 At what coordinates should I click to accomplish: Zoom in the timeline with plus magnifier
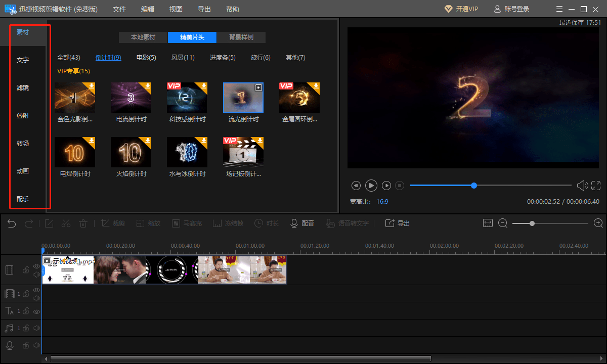(x=598, y=223)
